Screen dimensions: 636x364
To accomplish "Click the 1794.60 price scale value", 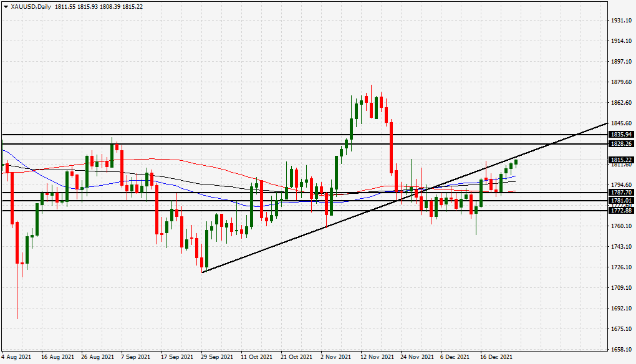I will click(x=622, y=185).
